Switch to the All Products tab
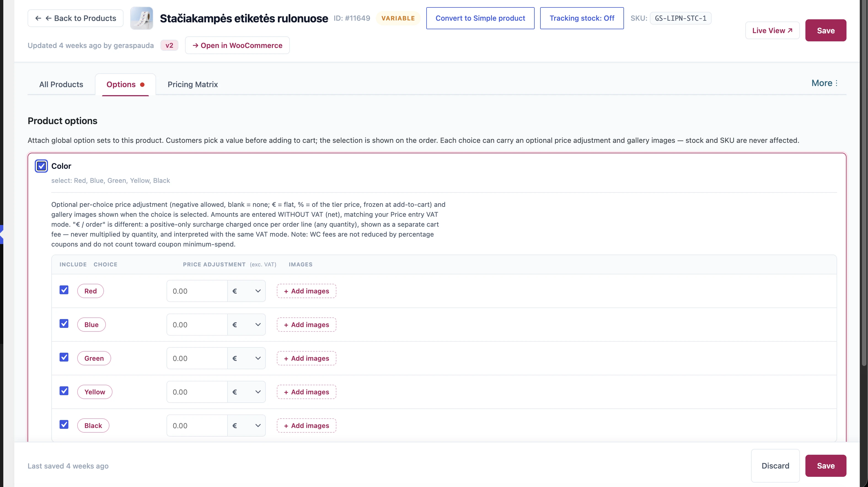 [61, 84]
